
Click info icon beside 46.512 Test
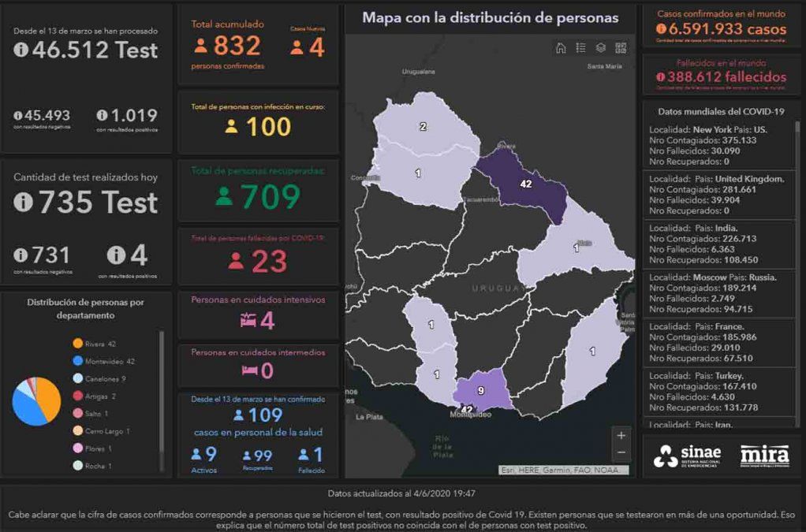click(21, 50)
